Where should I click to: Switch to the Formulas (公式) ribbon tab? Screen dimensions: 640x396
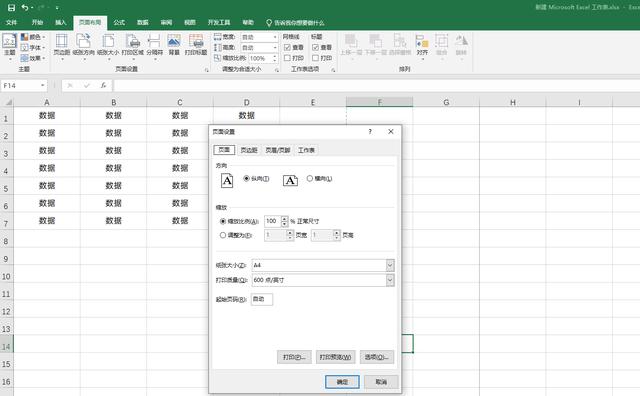119,22
